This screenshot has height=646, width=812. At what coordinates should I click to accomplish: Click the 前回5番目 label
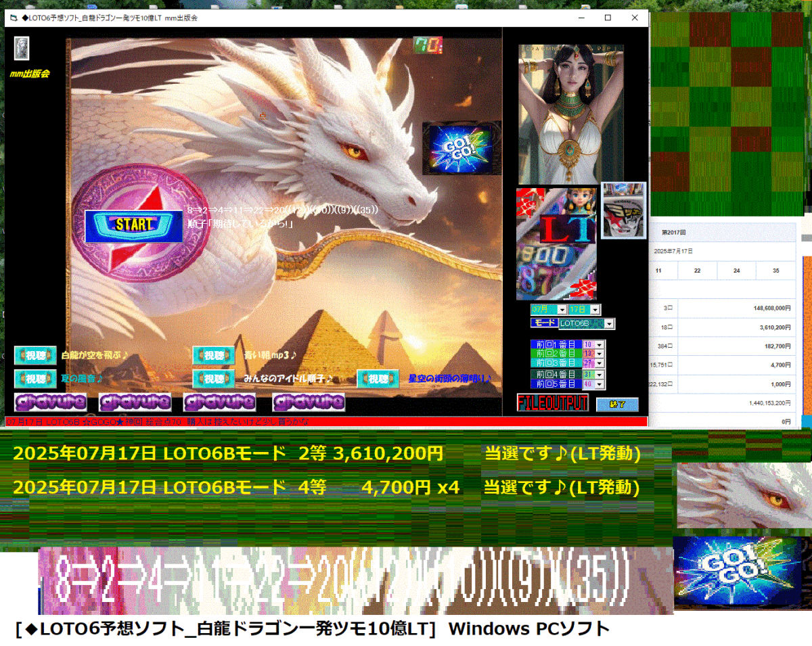click(556, 384)
